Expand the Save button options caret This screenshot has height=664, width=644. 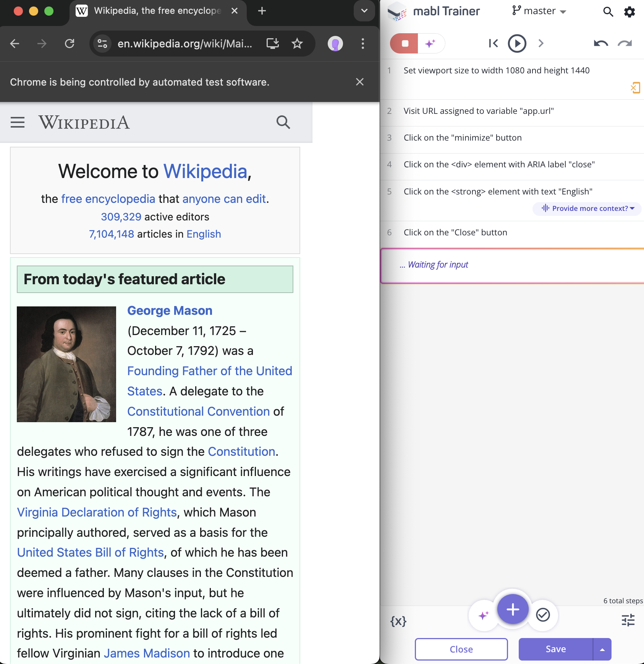tap(602, 649)
